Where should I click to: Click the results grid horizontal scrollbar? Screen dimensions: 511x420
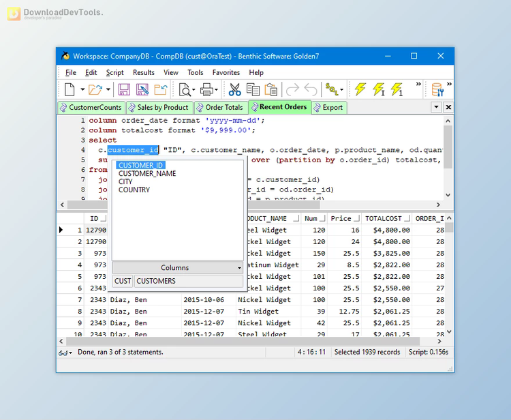click(x=243, y=342)
